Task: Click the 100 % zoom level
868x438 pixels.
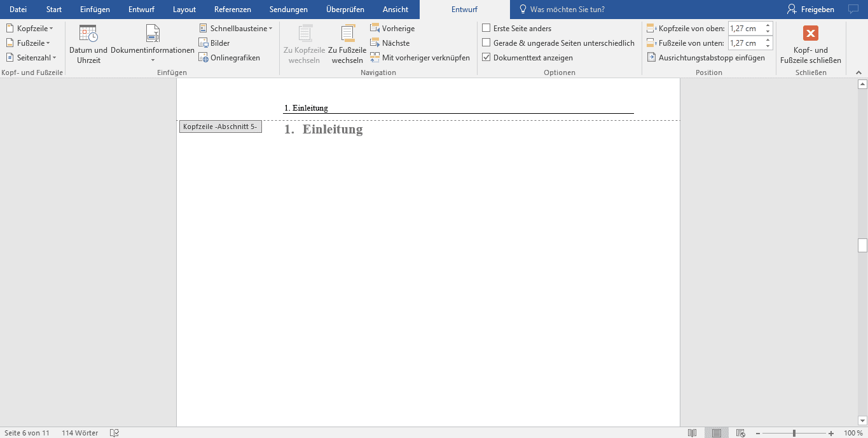Action: [853, 433]
